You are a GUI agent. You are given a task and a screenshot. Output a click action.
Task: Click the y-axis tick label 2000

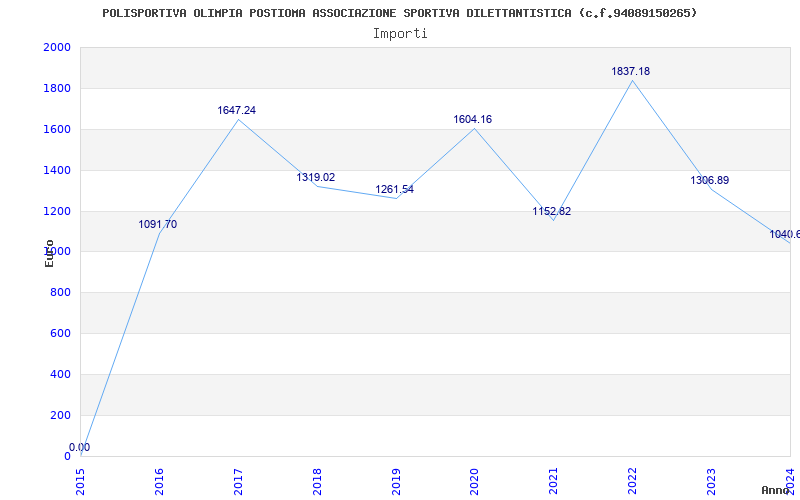click(57, 47)
